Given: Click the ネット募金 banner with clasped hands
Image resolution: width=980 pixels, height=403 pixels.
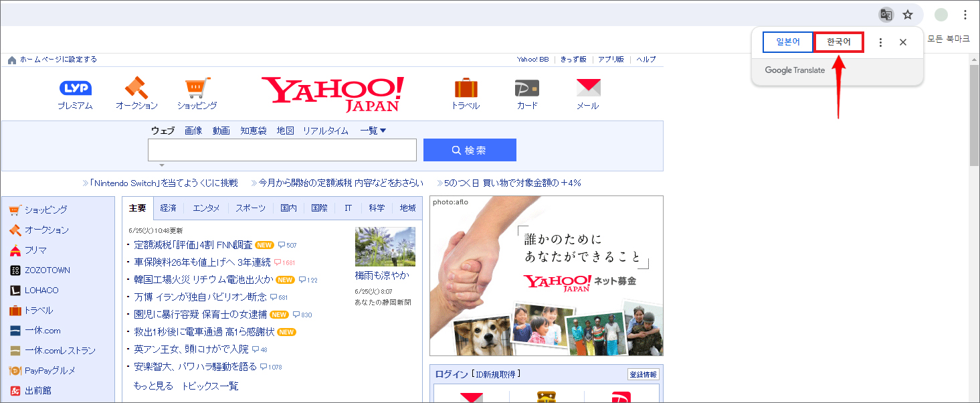Looking at the screenshot, I should pyautogui.click(x=547, y=276).
